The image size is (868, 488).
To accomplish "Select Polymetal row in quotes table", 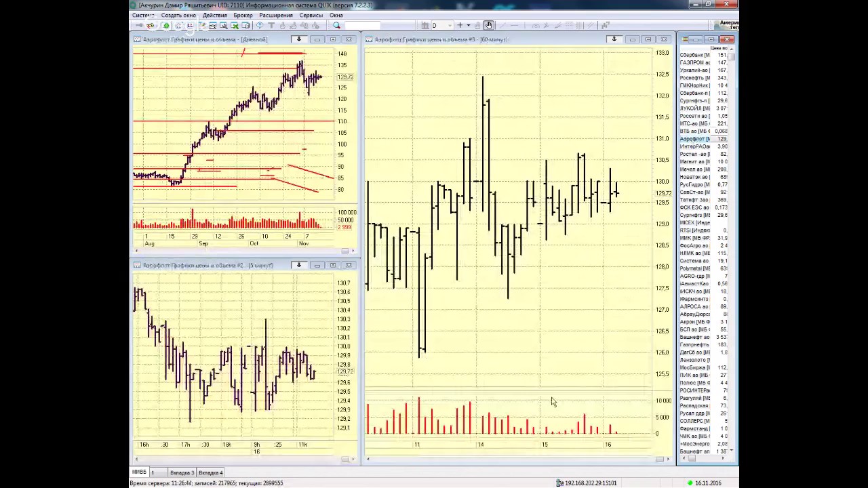I will 704,268.
